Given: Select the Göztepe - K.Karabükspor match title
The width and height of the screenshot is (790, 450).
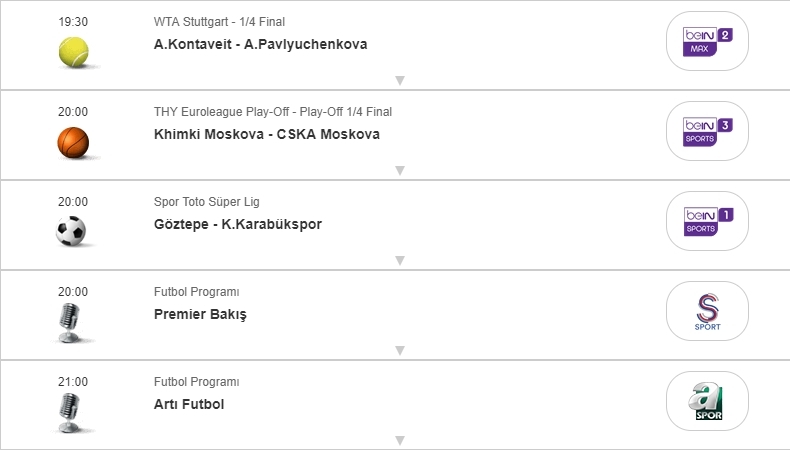Looking at the screenshot, I should (x=238, y=224).
